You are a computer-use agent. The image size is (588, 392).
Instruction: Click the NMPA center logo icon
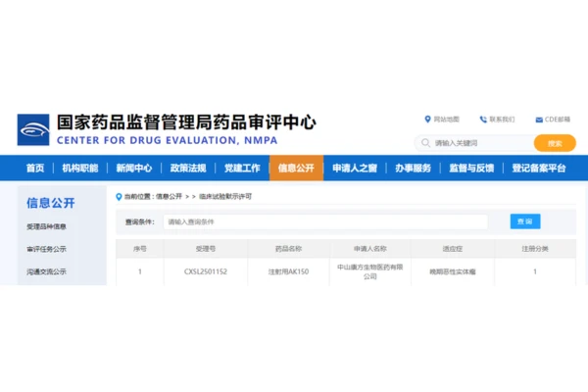click(x=32, y=129)
